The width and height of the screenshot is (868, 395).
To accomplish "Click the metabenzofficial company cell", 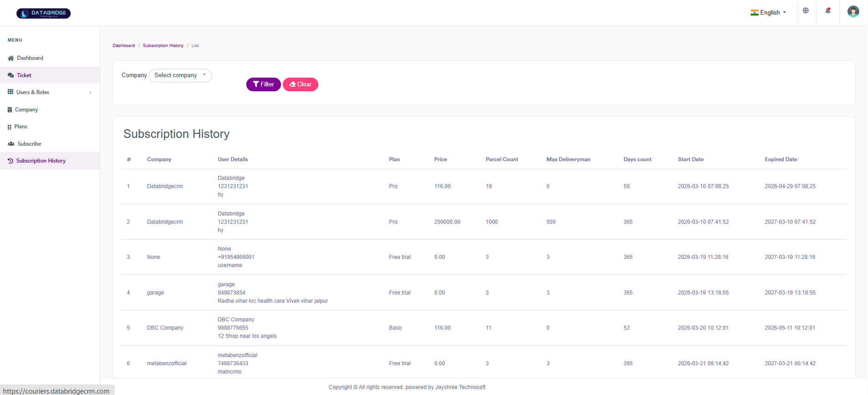I will (x=167, y=363).
